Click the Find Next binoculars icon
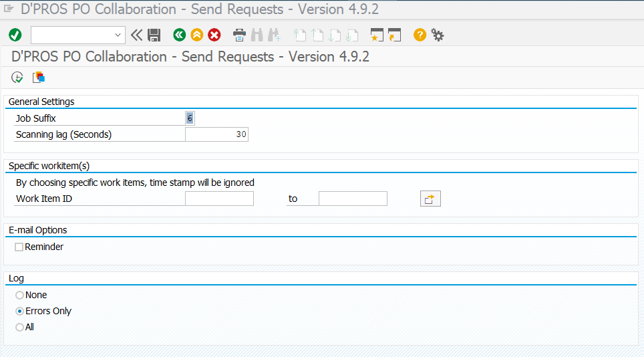 (x=274, y=35)
